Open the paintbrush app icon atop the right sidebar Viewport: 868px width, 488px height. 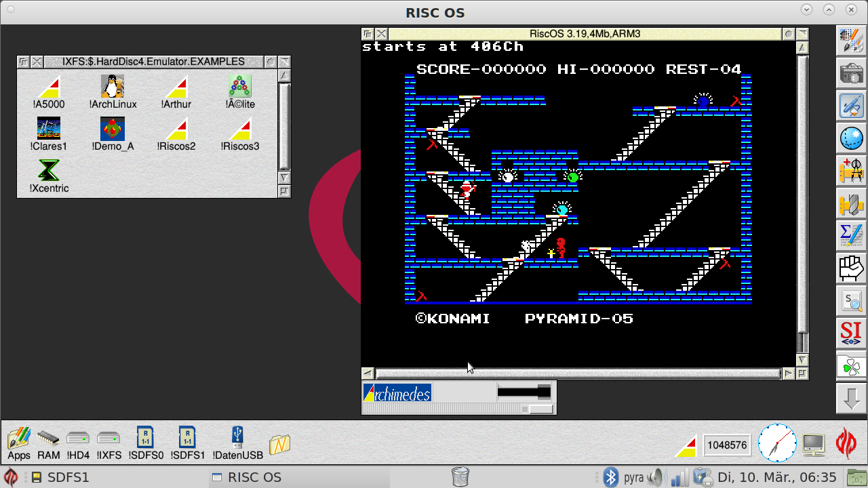pos(851,41)
